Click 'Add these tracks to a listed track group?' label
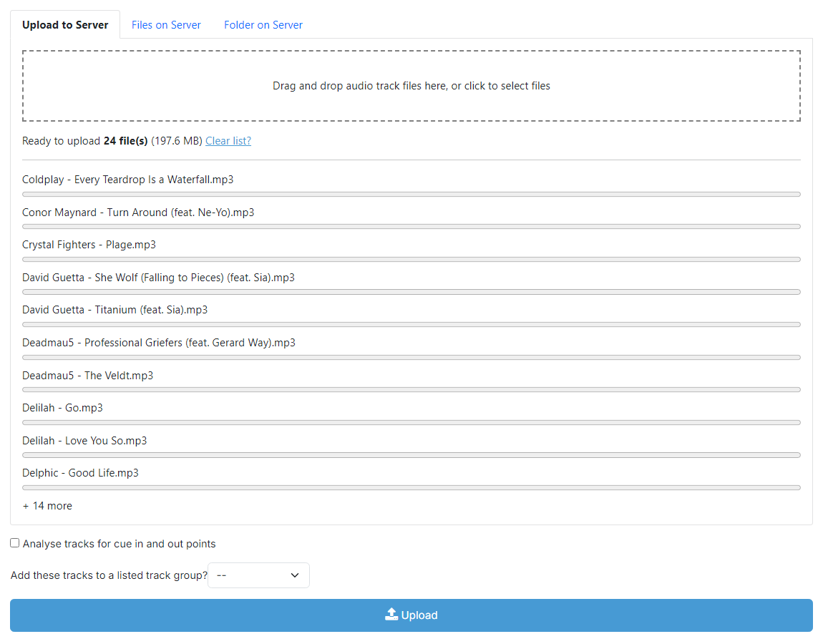Image resolution: width=823 pixels, height=644 pixels. point(109,575)
